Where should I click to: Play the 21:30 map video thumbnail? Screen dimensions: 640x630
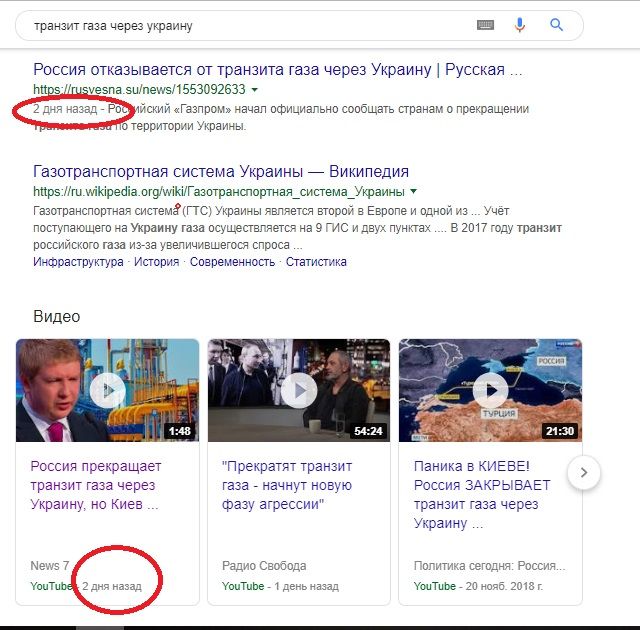click(x=490, y=390)
